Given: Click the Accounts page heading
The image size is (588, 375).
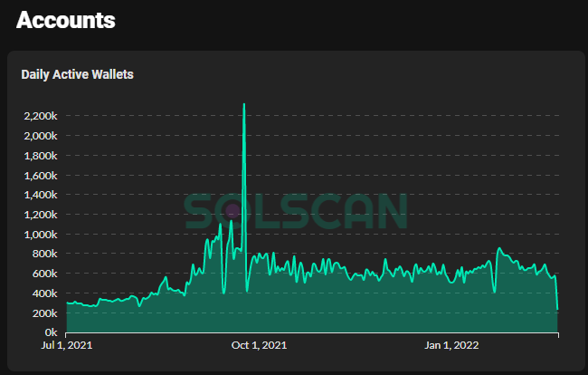Looking at the screenshot, I should pos(66,20).
